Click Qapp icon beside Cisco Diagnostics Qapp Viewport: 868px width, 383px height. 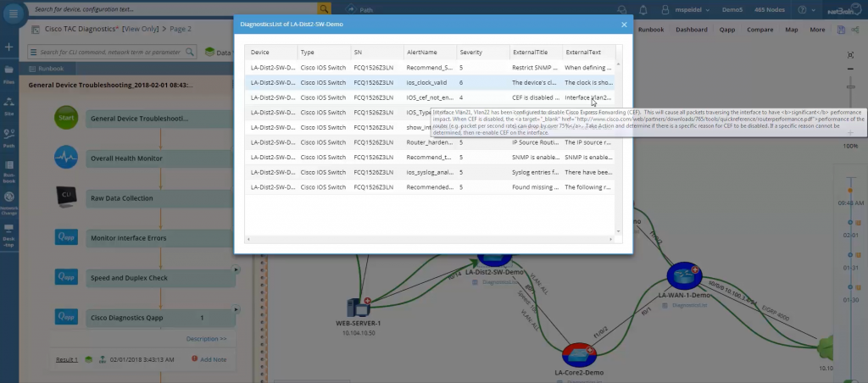[66, 317]
